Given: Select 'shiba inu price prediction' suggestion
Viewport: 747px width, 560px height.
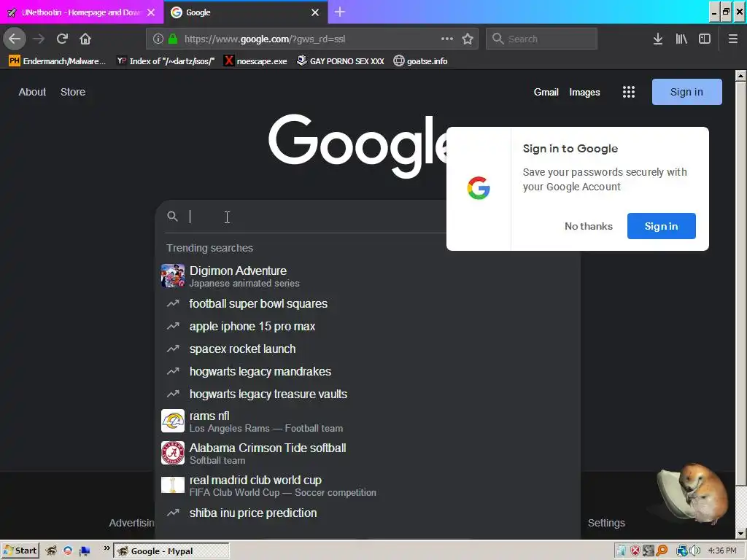Looking at the screenshot, I should (368, 513).
